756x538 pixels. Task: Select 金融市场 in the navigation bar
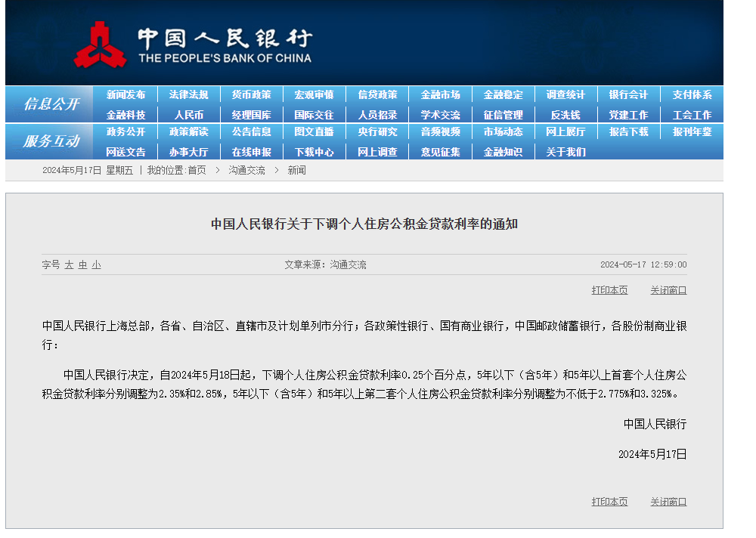pos(440,95)
